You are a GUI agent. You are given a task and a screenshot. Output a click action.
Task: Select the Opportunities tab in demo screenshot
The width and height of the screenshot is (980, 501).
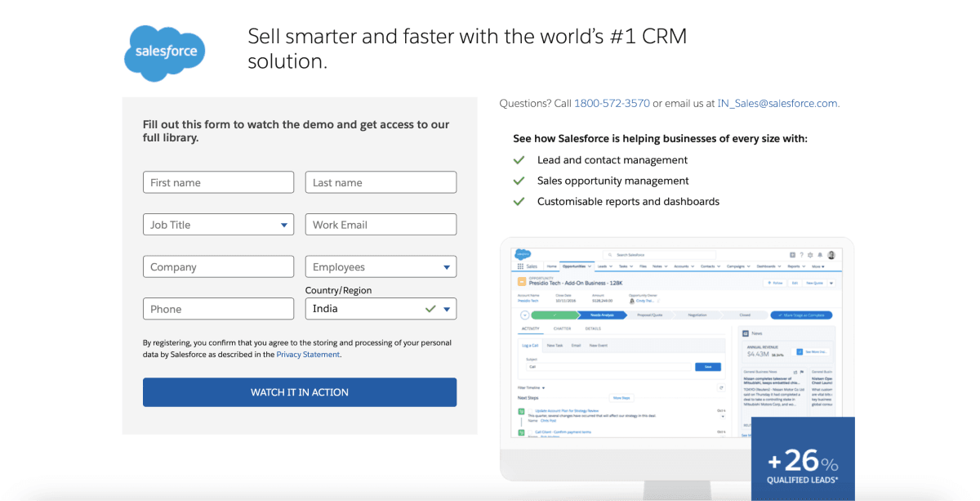pos(577,266)
